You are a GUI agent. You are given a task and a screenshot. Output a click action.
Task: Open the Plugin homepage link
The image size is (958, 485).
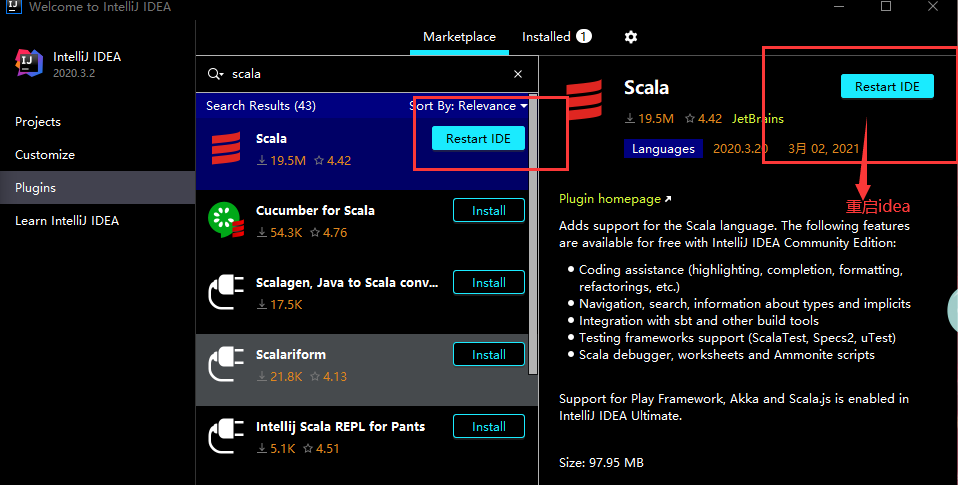(615, 199)
